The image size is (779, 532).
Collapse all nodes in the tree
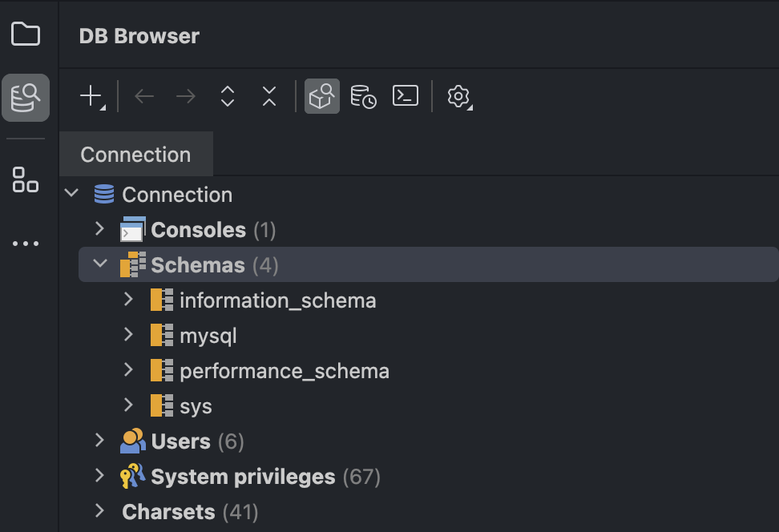269,97
